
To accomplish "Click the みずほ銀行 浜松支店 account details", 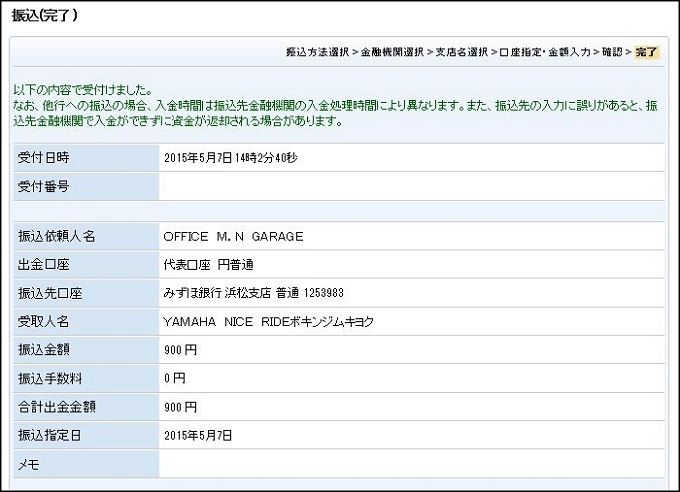I will point(253,293).
